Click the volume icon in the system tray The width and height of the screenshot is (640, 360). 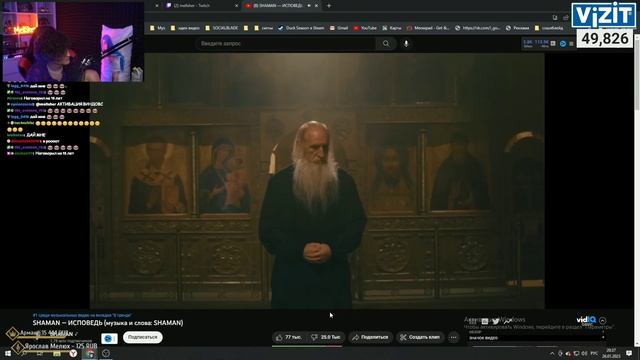tap(584, 353)
